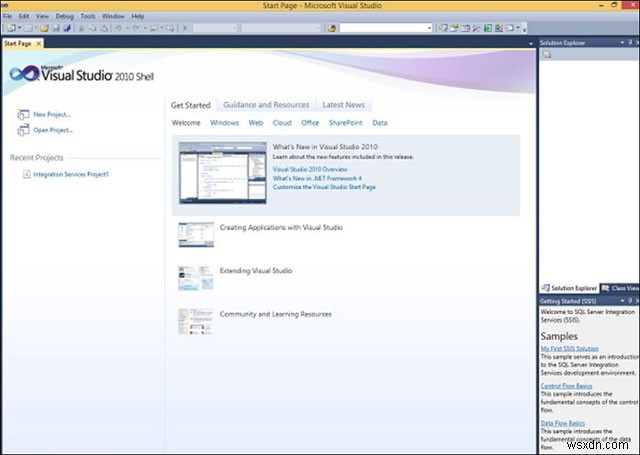The width and height of the screenshot is (640, 455).
Task: Click the Paste toolbar icon
Action: tap(104, 28)
